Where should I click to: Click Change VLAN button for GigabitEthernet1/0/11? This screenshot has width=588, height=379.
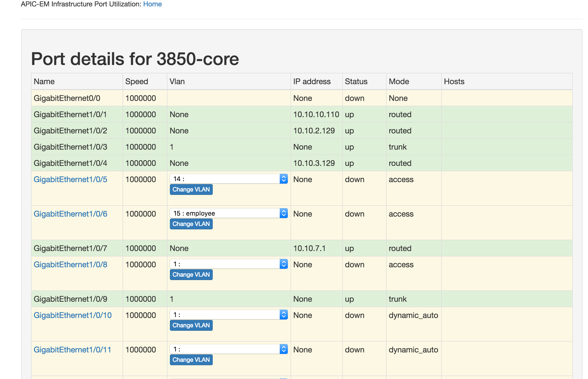[x=191, y=360]
